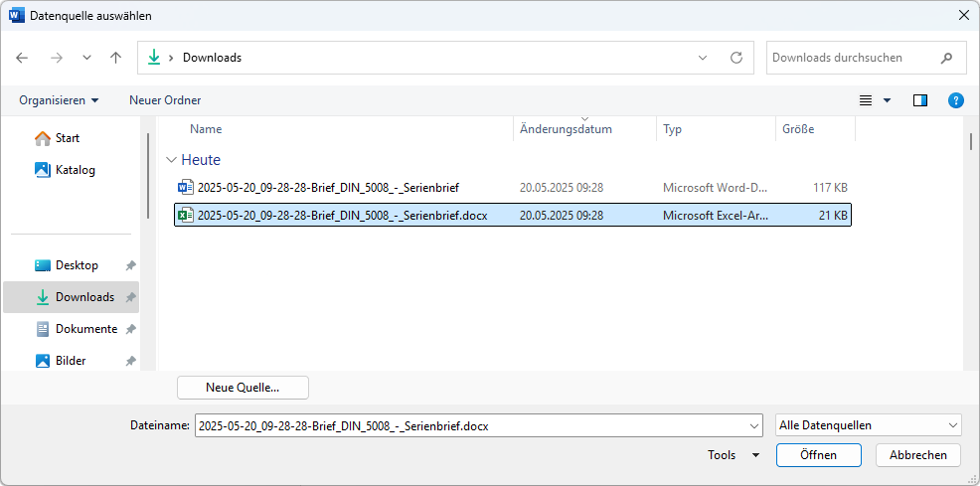
Task: Create a Neuer Ordner
Action: pyautogui.click(x=165, y=100)
